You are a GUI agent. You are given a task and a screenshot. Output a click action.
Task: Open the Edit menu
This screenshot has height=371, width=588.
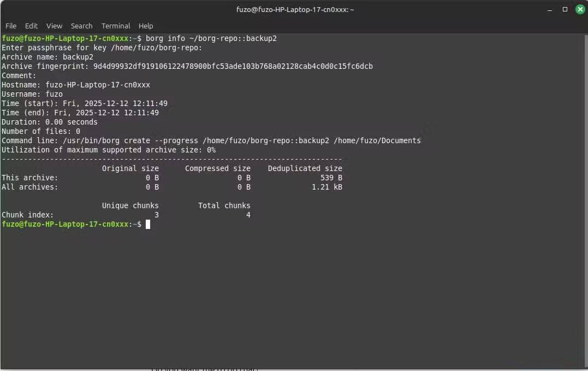31,26
